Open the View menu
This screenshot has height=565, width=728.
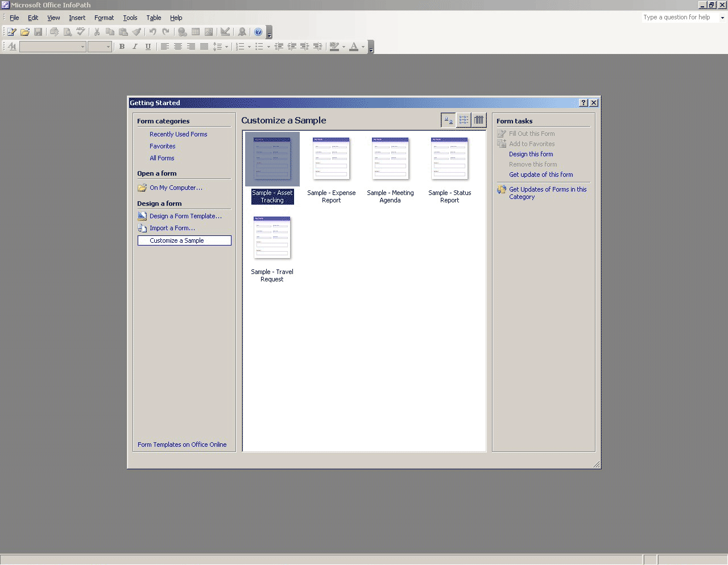point(53,18)
